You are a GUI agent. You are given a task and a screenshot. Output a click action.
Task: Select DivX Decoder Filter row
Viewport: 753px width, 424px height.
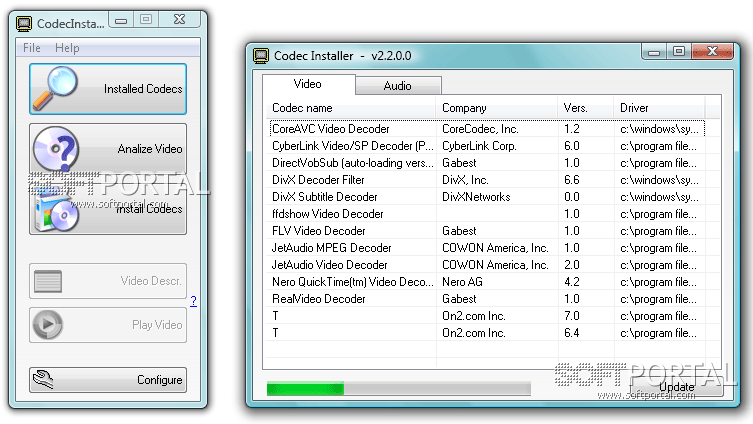click(487, 180)
